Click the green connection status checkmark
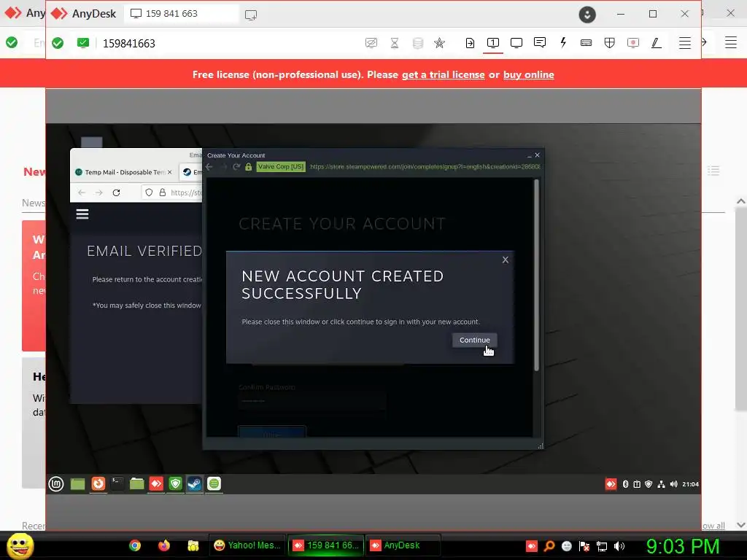Image resolution: width=747 pixels, height=560 pixels. pos(58,43)
